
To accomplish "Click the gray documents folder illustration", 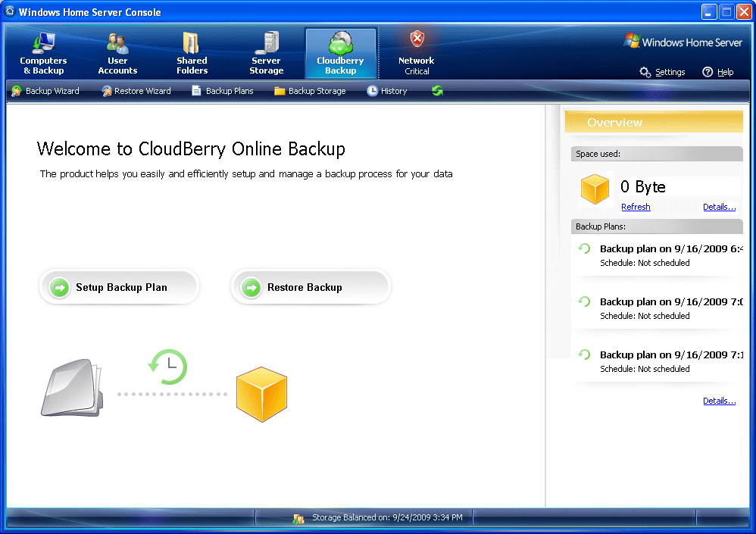I will 72,388.
